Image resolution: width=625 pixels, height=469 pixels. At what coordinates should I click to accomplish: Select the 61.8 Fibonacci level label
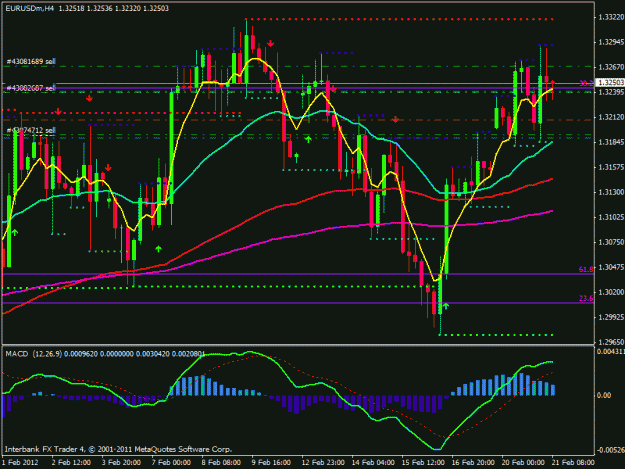pyautogui.click(x=586, y=269)
